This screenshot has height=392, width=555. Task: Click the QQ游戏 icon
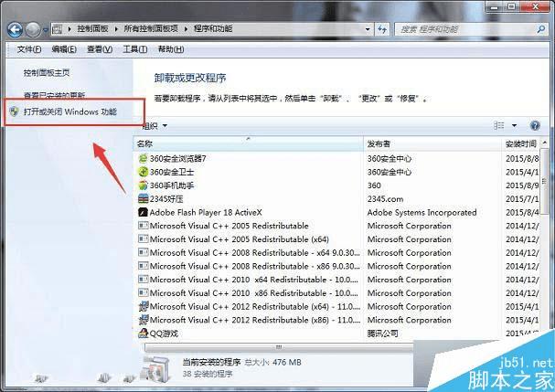[143, 334]
